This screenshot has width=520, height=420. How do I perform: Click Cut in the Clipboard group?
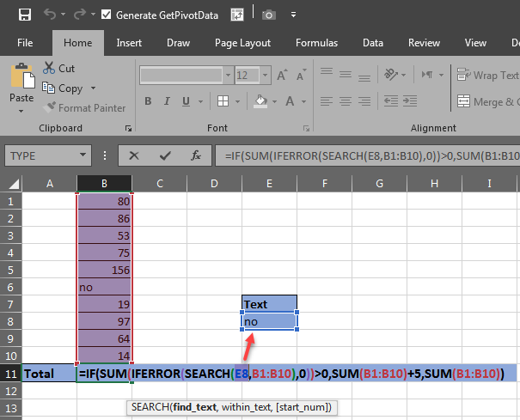coord(58,69)
